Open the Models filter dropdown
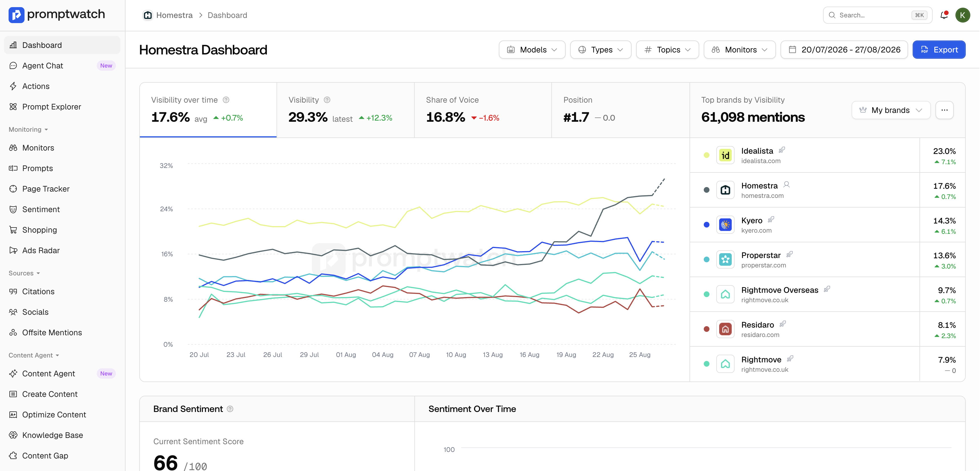 [x=532, y=50]
